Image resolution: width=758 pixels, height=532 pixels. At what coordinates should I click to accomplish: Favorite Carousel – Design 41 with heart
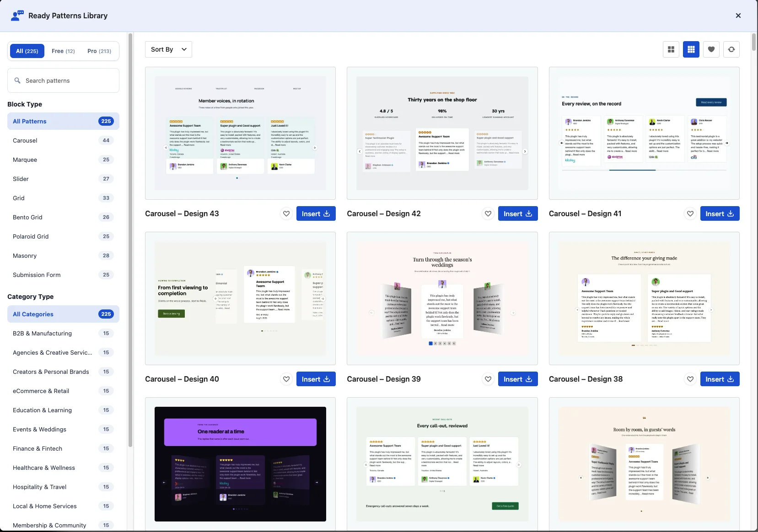(690, 213)
